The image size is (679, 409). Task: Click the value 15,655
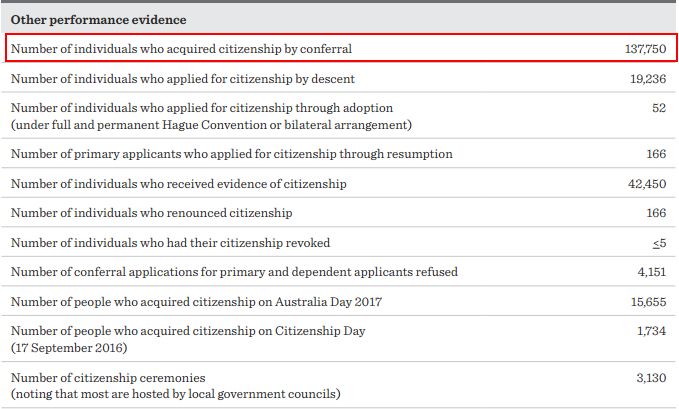point(648,302)
